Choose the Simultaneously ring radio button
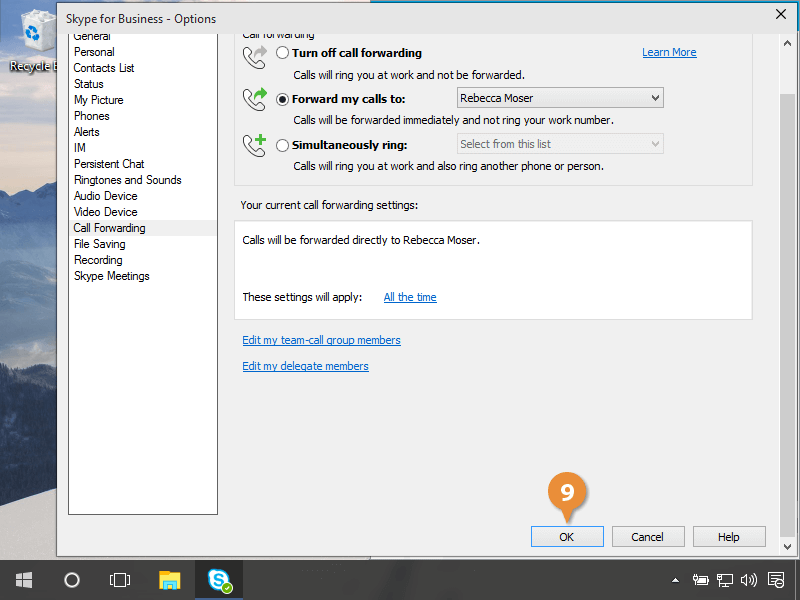This screenshot has height=600, width=800. point(283,145)
